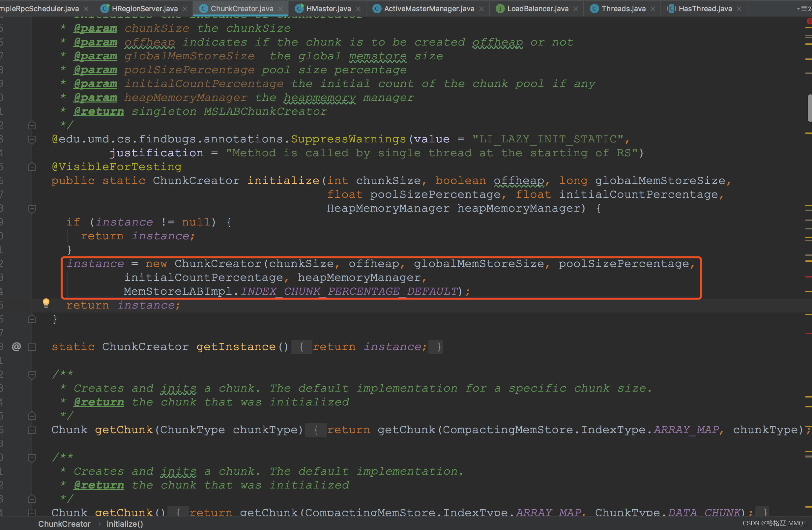
Task: Click initialize() in the breadcrumb bar
Action: coord(125,523)
